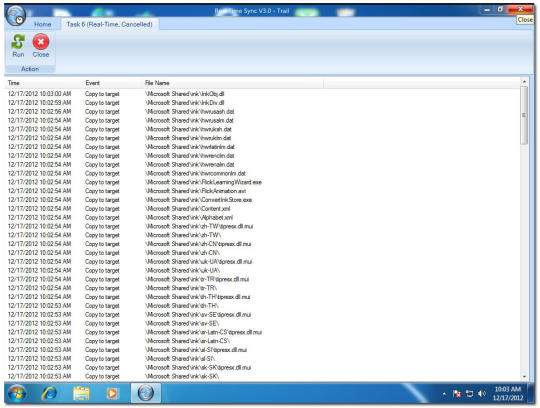
Task: Select the hwrcommonlm.dat log row
Action: click(x=263, y=173)
